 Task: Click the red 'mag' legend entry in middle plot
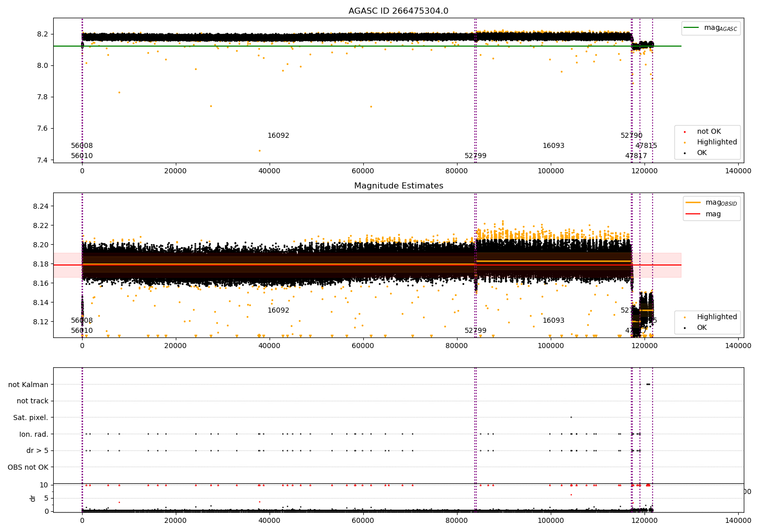coord(704,214)
